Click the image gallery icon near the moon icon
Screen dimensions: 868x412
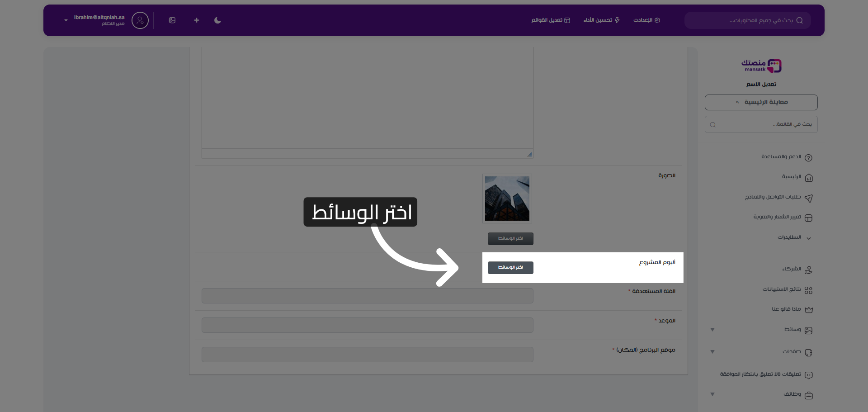coord(172,20)
